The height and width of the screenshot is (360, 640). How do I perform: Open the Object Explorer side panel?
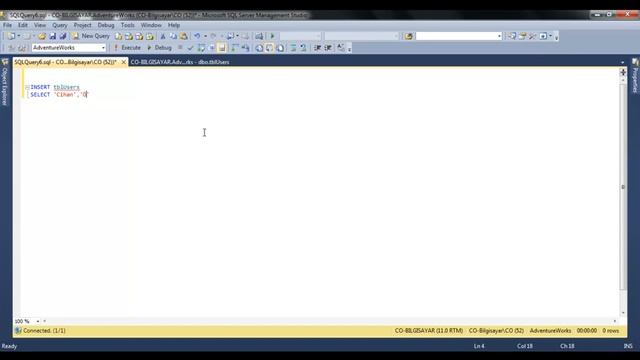[5, 83]
